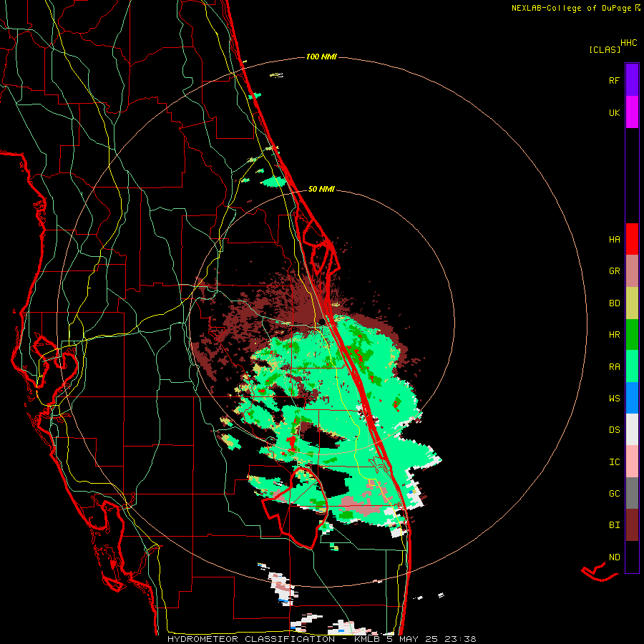The image size is (644, 644).
Task: Click the DS legend label
Action: tap(614, 430)
